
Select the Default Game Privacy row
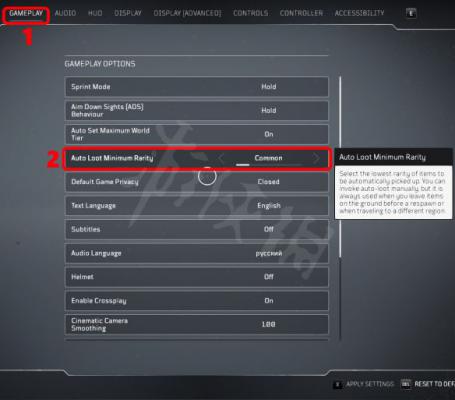(197, 182)
